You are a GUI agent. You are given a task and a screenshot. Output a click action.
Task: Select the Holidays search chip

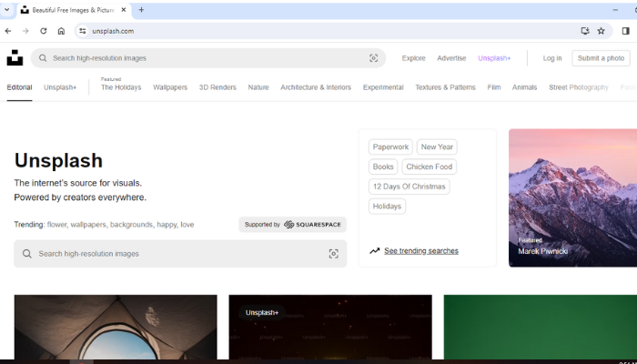pos(387,207)
